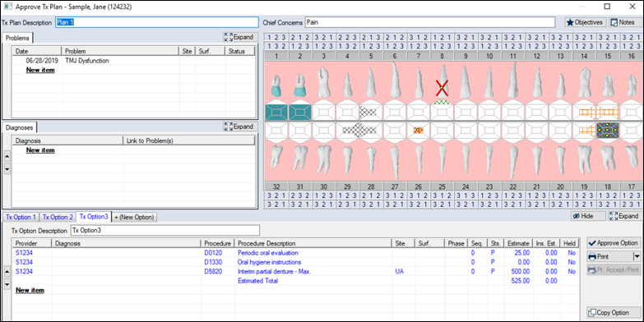Select the teal crown on tooth 1
Screen dimensions: 644x322
(x=276, y=91)
